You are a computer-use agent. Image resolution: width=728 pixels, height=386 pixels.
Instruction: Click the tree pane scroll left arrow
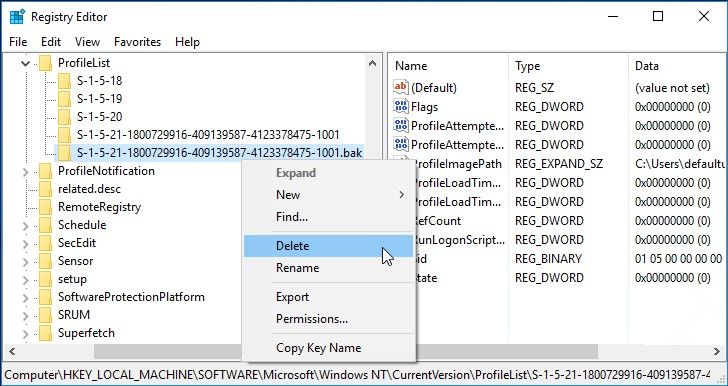pos(12,351)
